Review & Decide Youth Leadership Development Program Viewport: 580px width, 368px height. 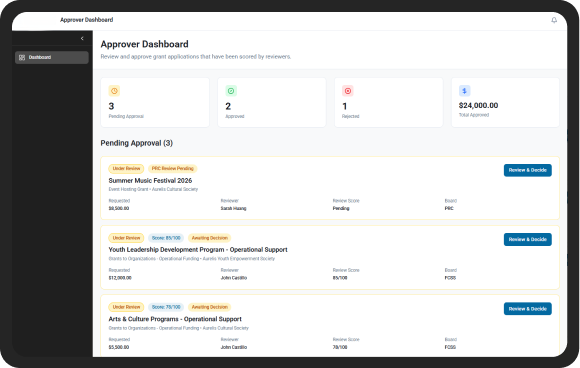tap(527, 239)
